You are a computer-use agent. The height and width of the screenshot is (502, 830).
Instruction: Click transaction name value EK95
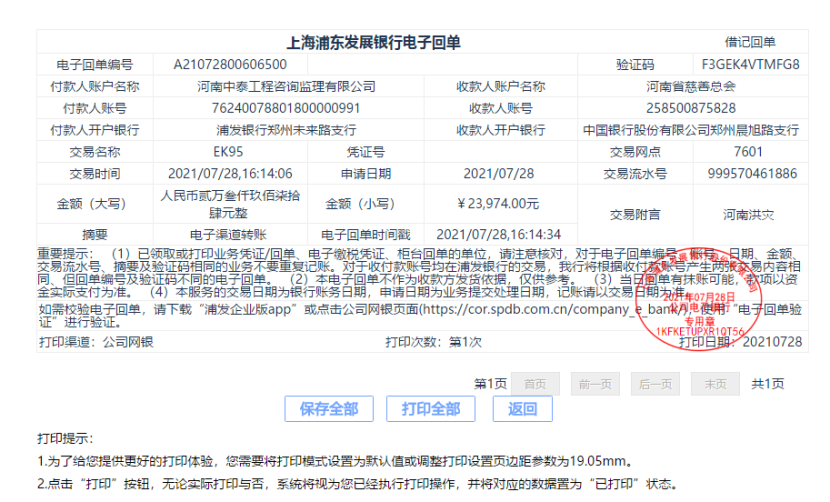228,151
